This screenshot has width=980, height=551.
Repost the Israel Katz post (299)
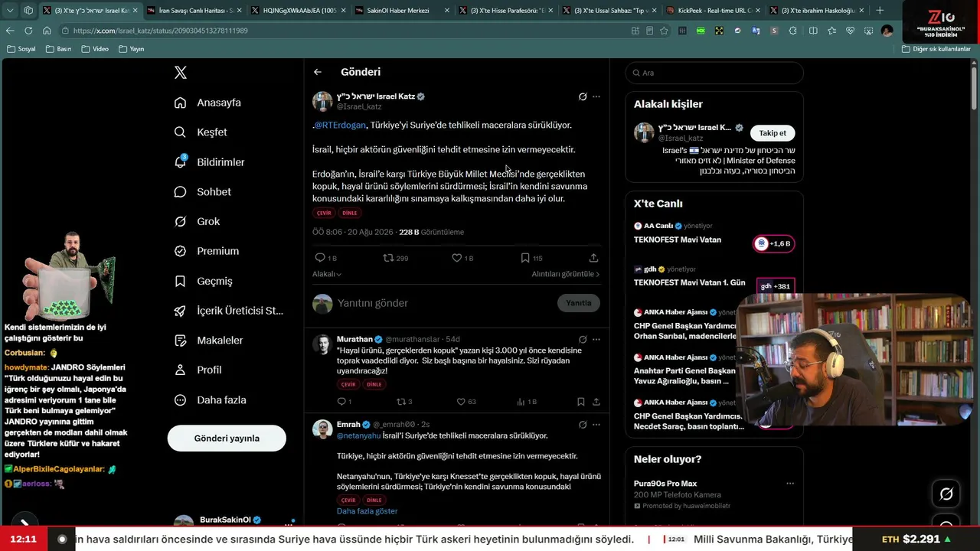[x=396, y=258]
